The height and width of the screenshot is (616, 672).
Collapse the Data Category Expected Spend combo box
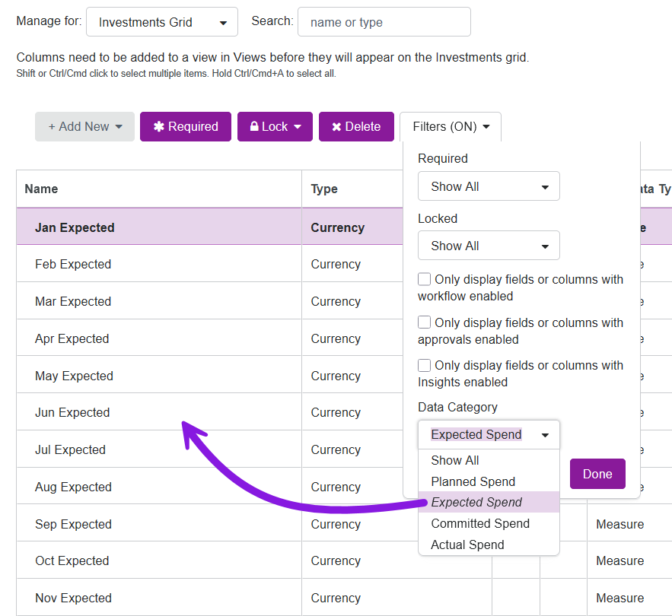tap(489, 435)
